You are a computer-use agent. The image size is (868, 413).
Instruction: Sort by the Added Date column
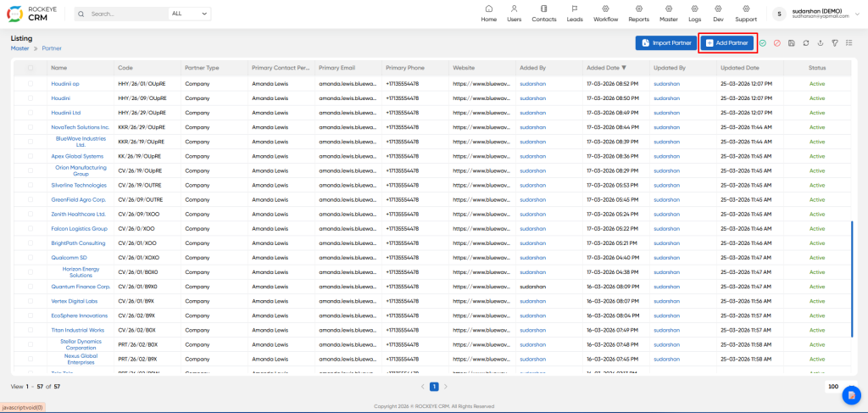[606, 68]
